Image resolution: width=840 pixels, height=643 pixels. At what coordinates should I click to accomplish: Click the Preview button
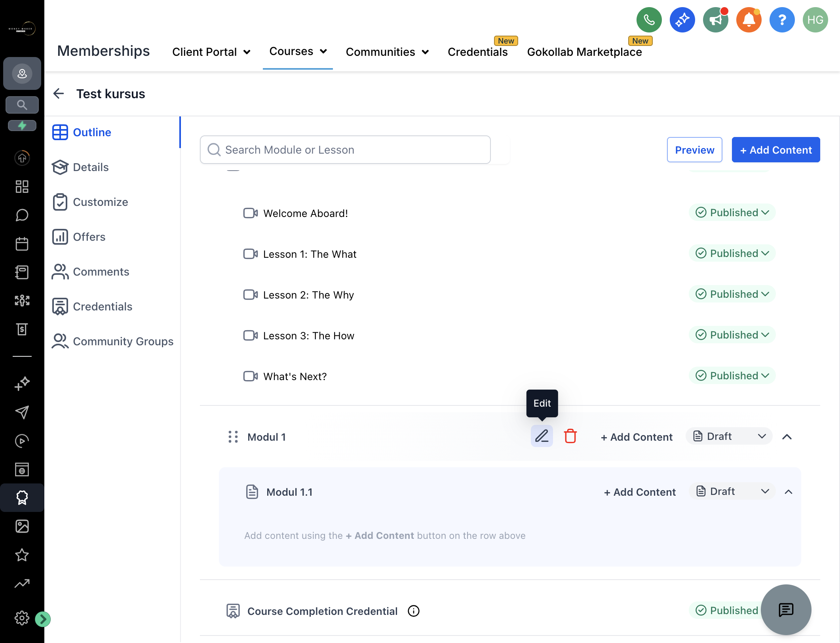694,150
